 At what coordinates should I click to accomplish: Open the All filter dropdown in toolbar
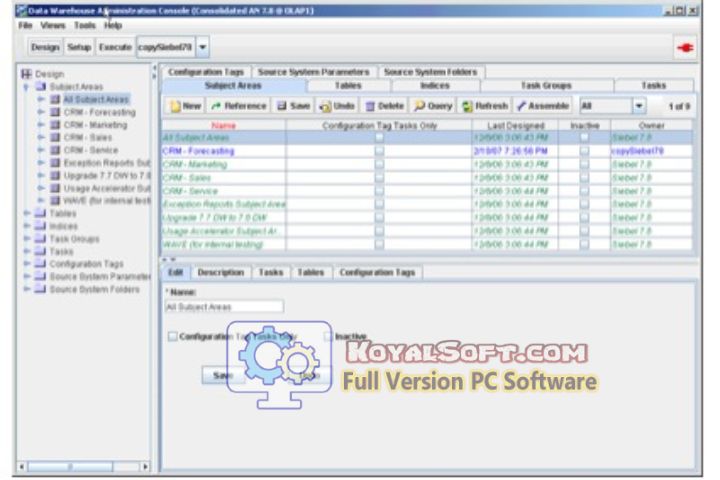(639, 106)
